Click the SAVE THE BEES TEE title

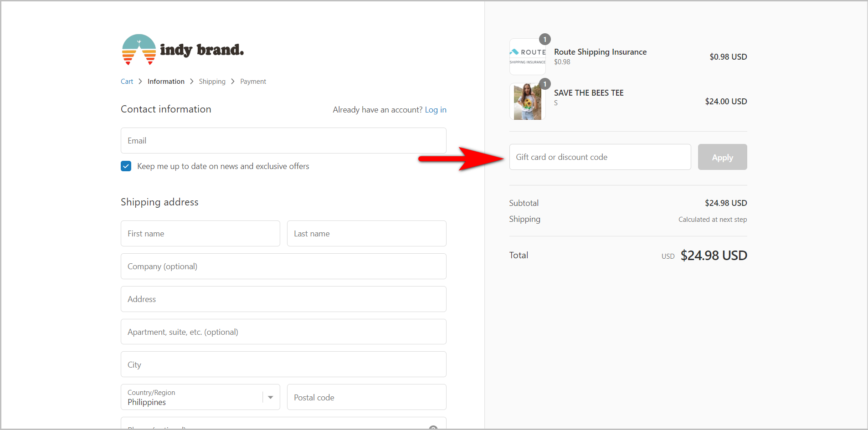click(589, 92)
